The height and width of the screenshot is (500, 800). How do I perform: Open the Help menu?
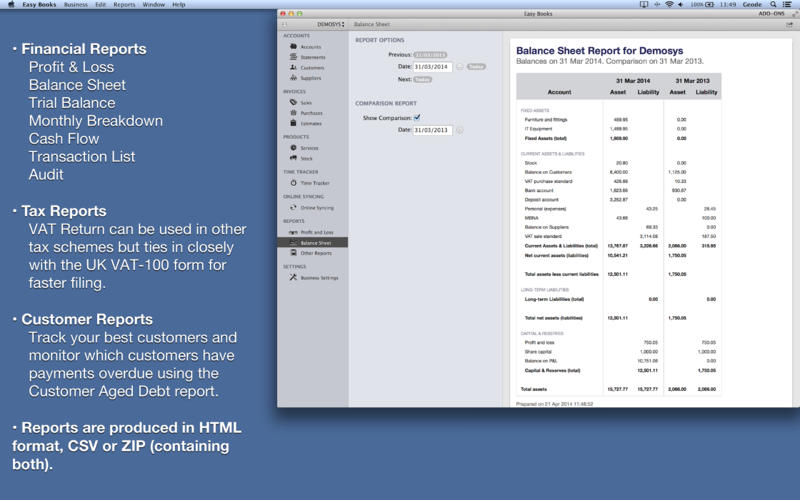click(179, 4)
